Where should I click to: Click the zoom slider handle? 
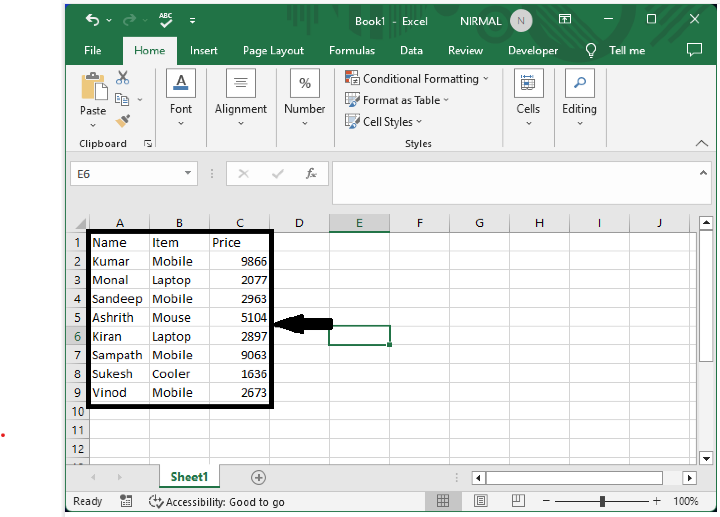tap(602, 501)
